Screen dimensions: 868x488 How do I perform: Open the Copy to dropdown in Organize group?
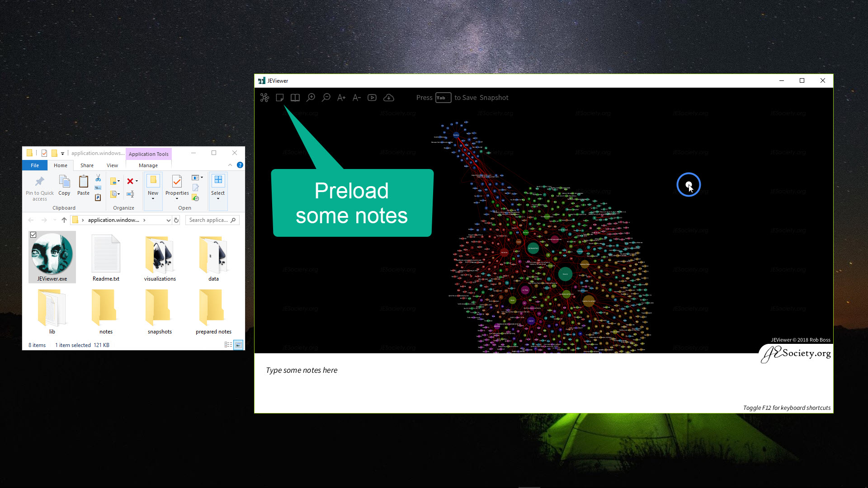[x=115, y=194]
